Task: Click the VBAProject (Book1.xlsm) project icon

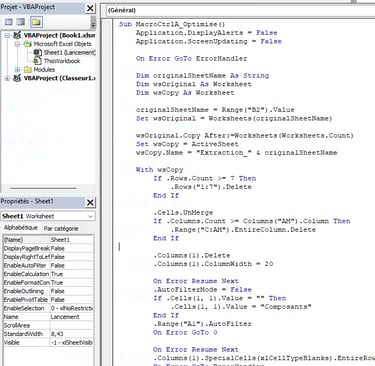Action: [17, 35]
